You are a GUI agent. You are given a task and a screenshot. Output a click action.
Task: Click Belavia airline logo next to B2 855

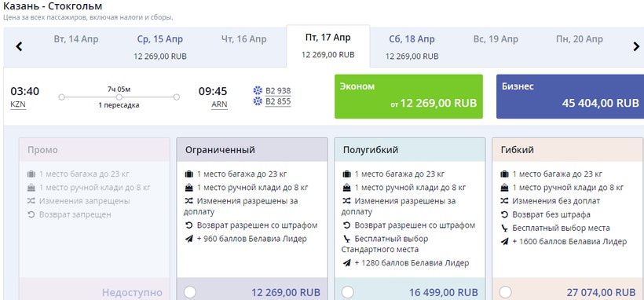click(x=258, y=101)
